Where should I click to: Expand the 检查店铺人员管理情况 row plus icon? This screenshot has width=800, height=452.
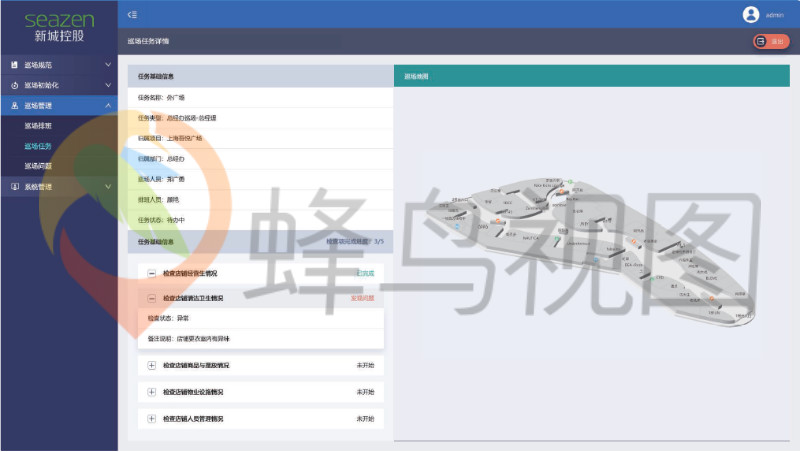click(x=152, y=419)
